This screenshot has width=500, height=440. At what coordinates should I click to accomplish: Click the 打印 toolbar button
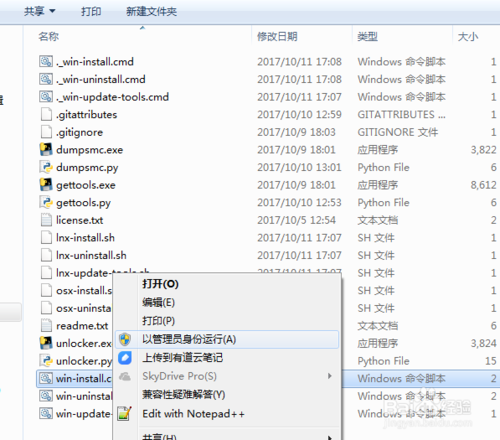91,12
